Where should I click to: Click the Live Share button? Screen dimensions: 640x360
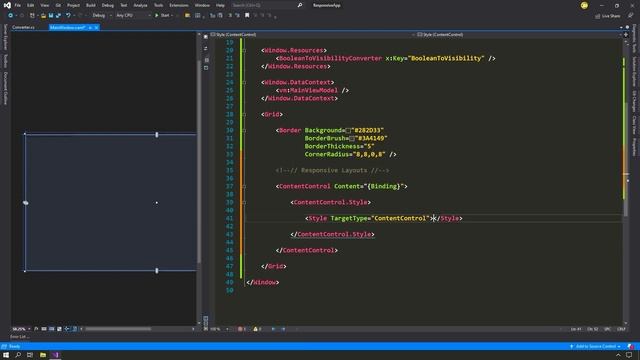tap(608, 16)
